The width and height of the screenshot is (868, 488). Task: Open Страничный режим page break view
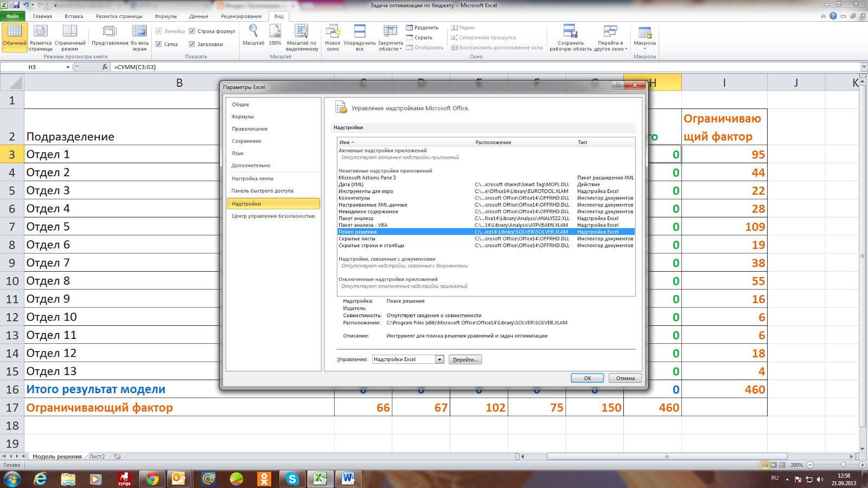click(70, 37)
